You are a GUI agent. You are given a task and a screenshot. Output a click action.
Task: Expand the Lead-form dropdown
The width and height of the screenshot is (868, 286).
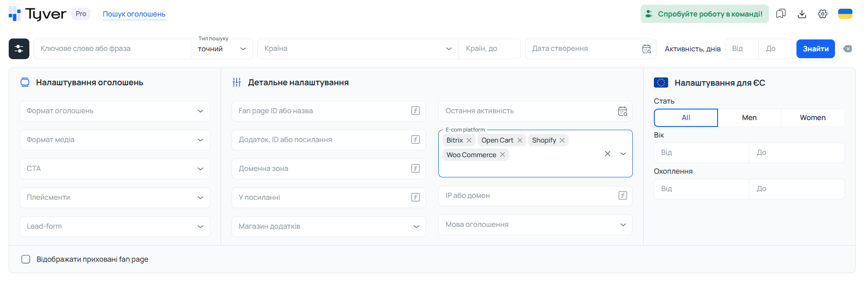pyautogui.click(x=115, y=226)
